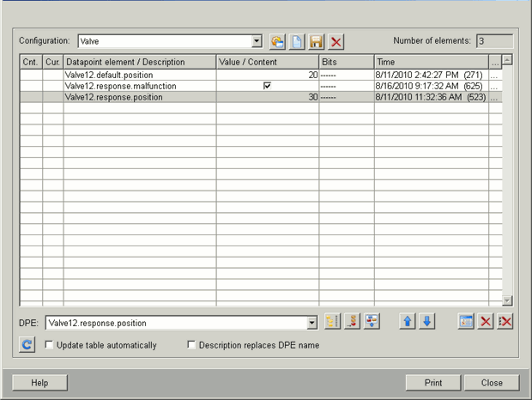The width and height of the screenshot is (532, 400).
Task: Click the Datapoint element / Description column header
Action: click(139, 62)
